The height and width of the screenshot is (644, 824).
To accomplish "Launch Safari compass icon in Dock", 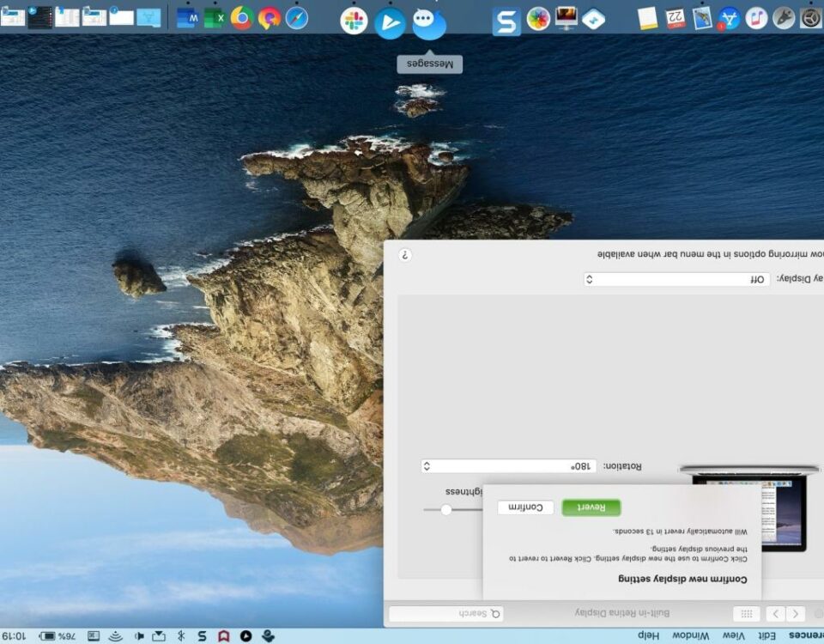I will pyautogui.click(x=297, y=18).
